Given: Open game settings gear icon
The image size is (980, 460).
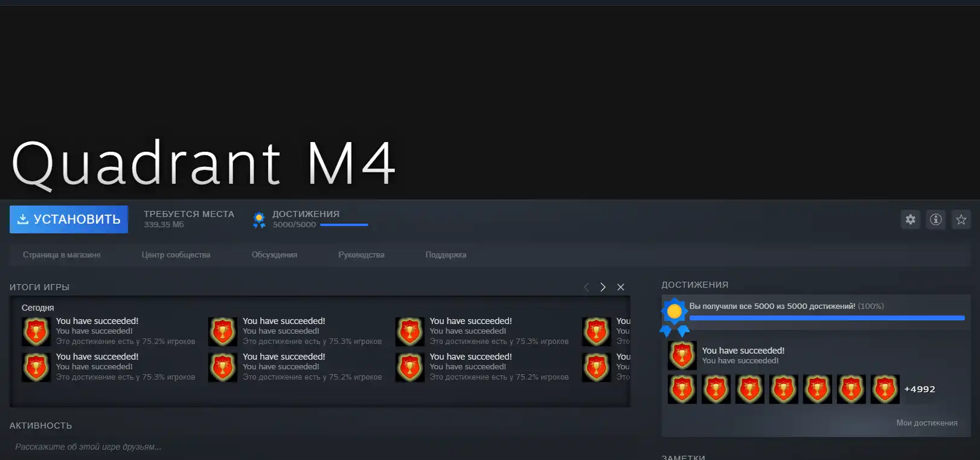Looking at the screenshot, I should tap(911, 219).
